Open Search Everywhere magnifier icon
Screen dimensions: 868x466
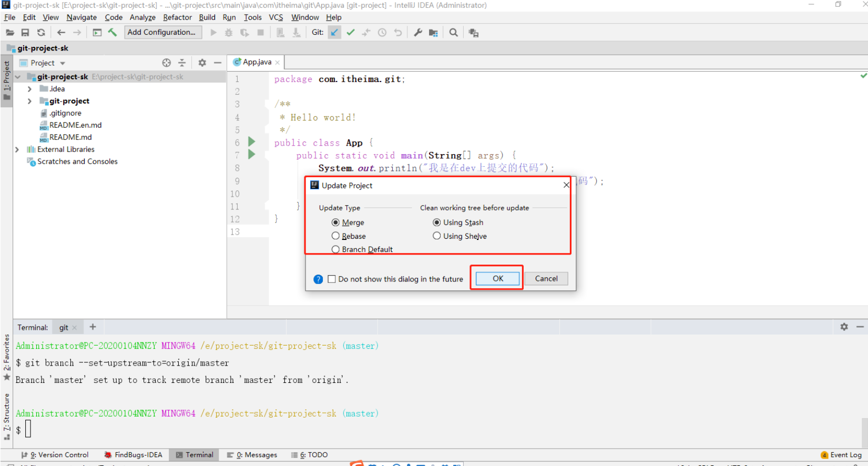coord(453,33)
